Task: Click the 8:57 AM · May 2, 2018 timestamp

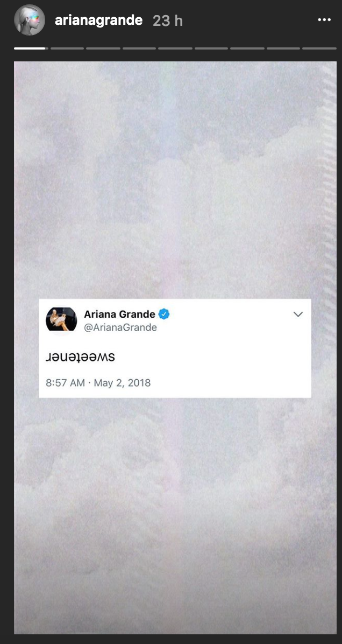Action: [x=98, y=383]
